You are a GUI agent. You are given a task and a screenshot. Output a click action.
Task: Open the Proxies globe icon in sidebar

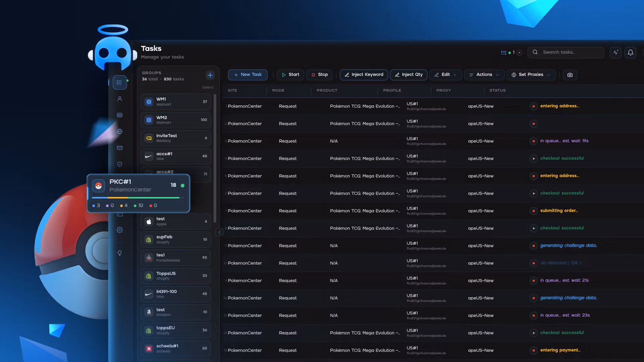click(x=119, y=131)
